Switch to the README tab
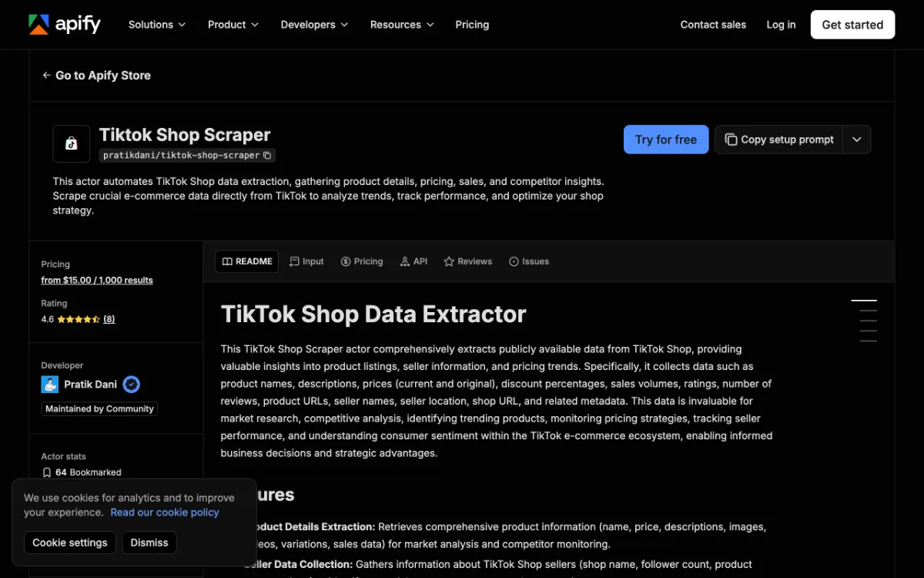Image resolution: width=924 pixels, height=578 pixels. coord(247,261)
